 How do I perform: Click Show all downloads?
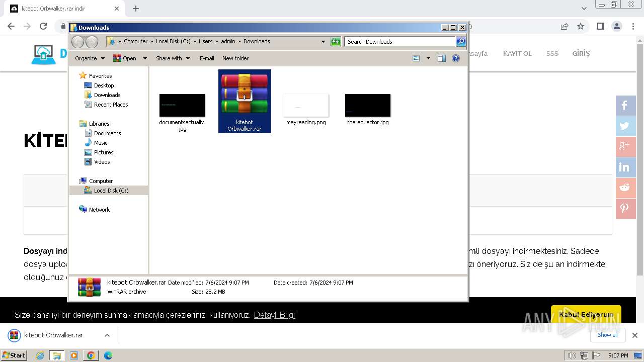607,335
